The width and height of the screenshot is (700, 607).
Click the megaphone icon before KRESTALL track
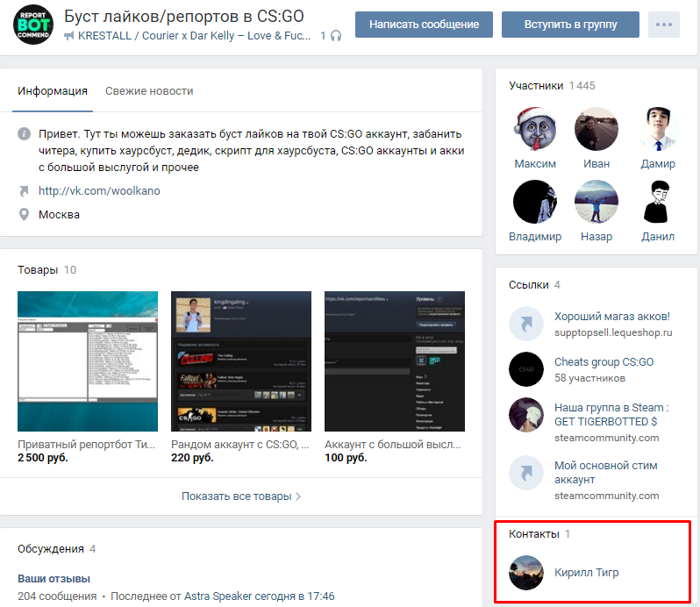point(68,36)
